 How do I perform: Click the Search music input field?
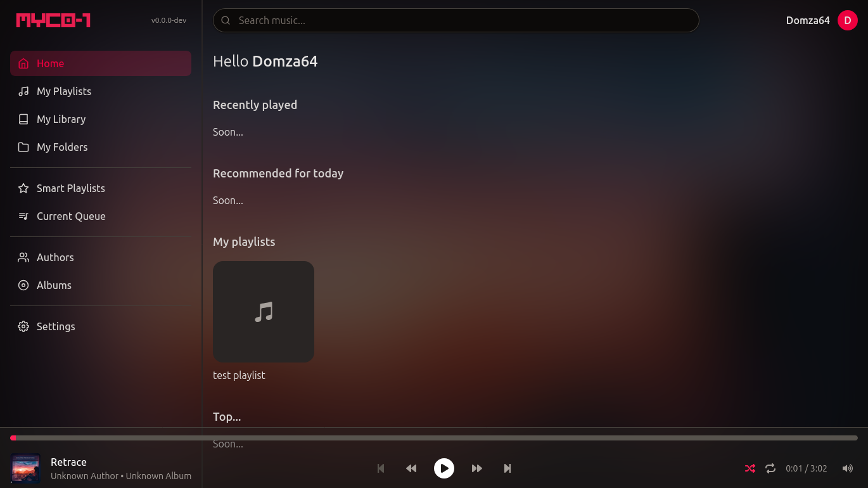(456, 20)
